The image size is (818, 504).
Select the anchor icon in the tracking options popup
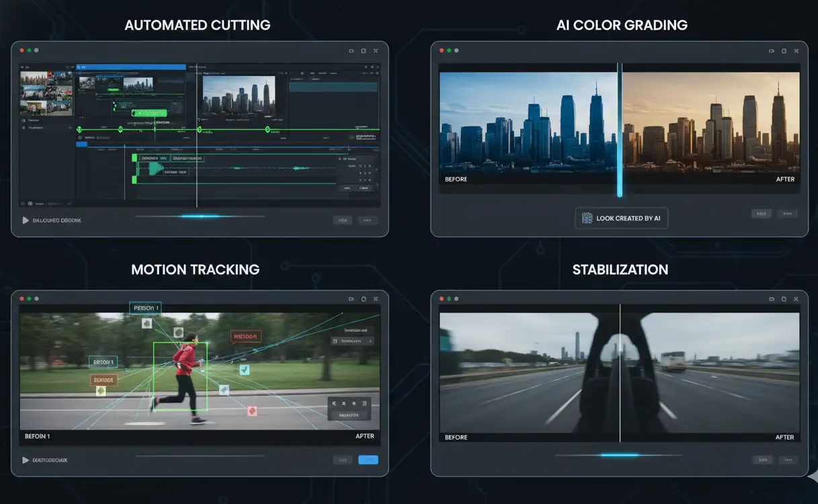pos(364,403)
